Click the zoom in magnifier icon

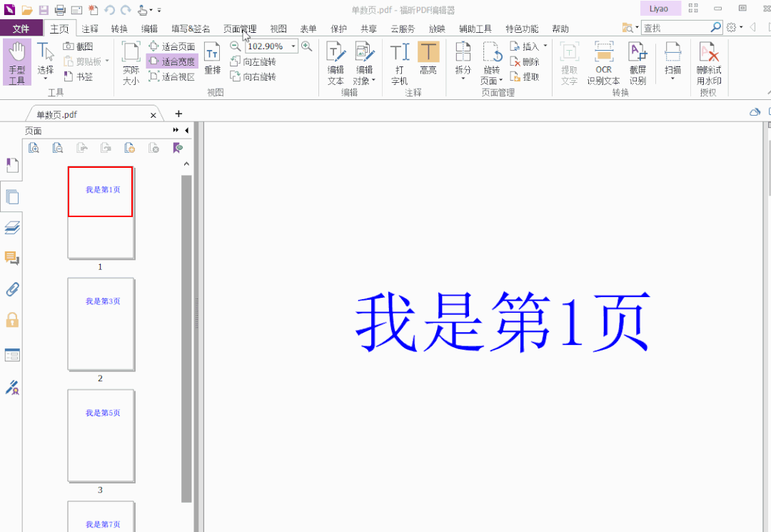pyautogui.click(x=307, y=46)
